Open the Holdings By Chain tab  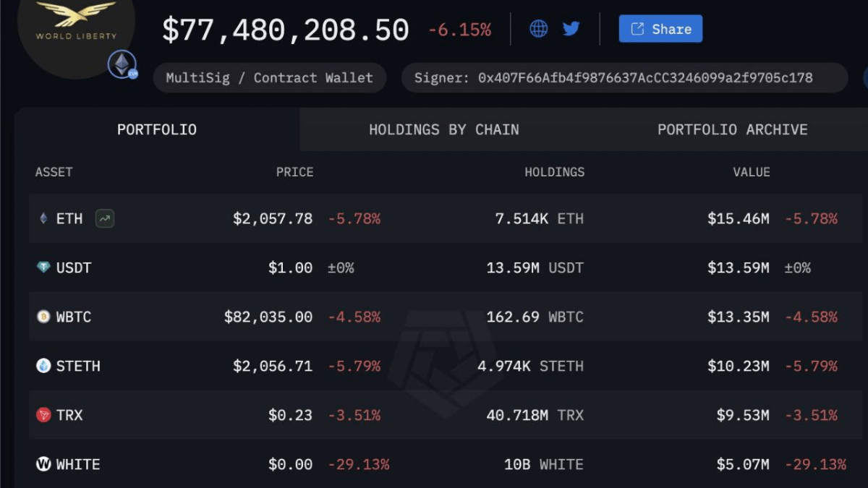tap(443, 130)
